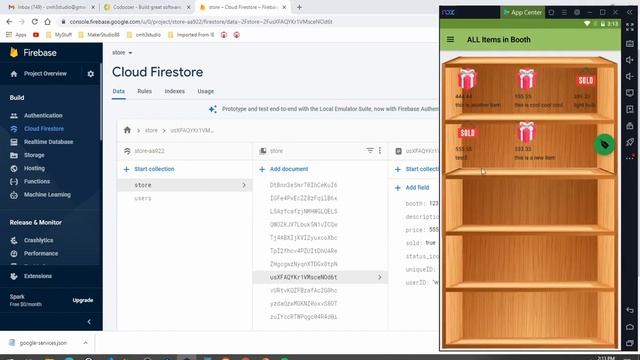
Task: Open Crashlytics in Release & Monitor
Action: coord(38,240)
